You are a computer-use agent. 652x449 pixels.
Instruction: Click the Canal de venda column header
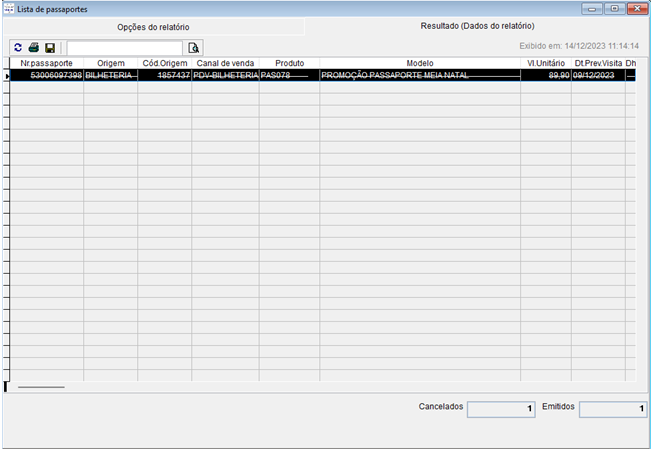[225, 63]
